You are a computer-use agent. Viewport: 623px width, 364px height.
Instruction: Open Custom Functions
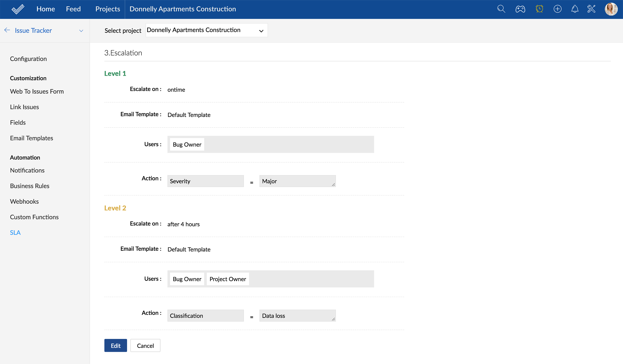(34, 217)
